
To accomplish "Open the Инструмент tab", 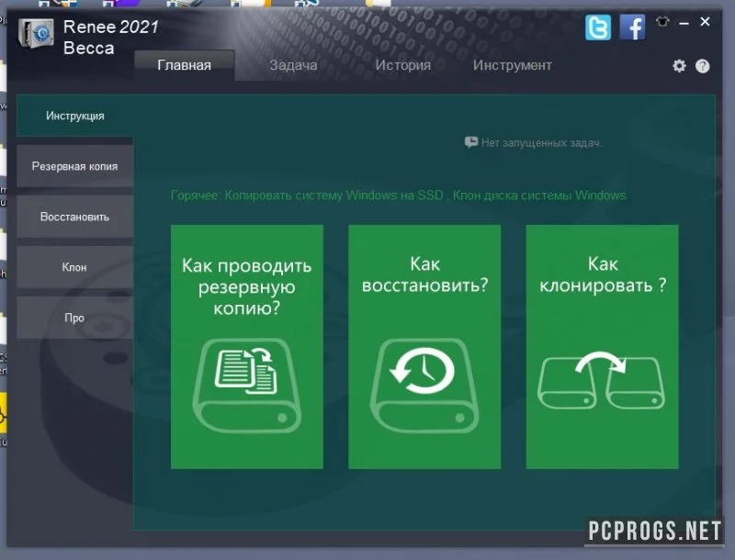I will [513, 65].
